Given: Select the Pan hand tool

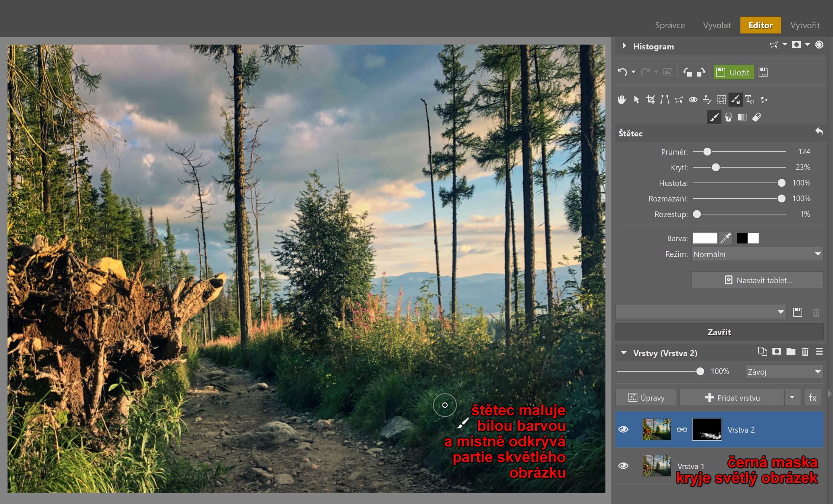Looking at the screenshot, I should tap(622, 100).
